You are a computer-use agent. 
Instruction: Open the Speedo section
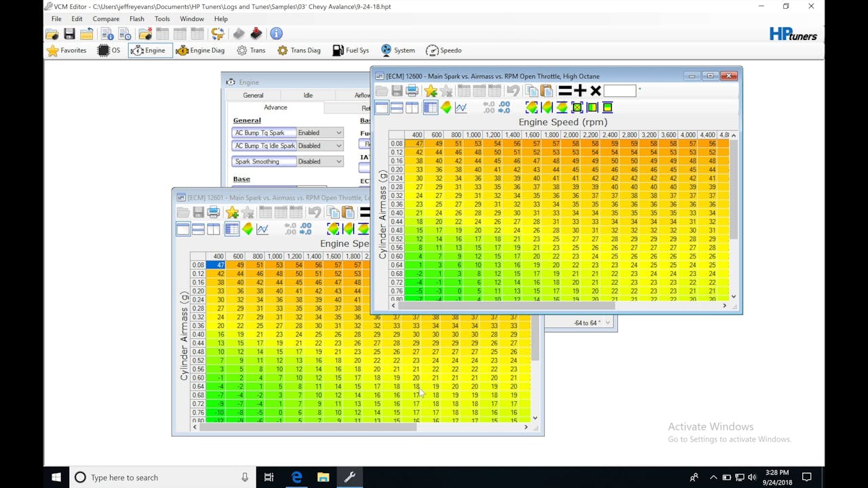point(443,50)
